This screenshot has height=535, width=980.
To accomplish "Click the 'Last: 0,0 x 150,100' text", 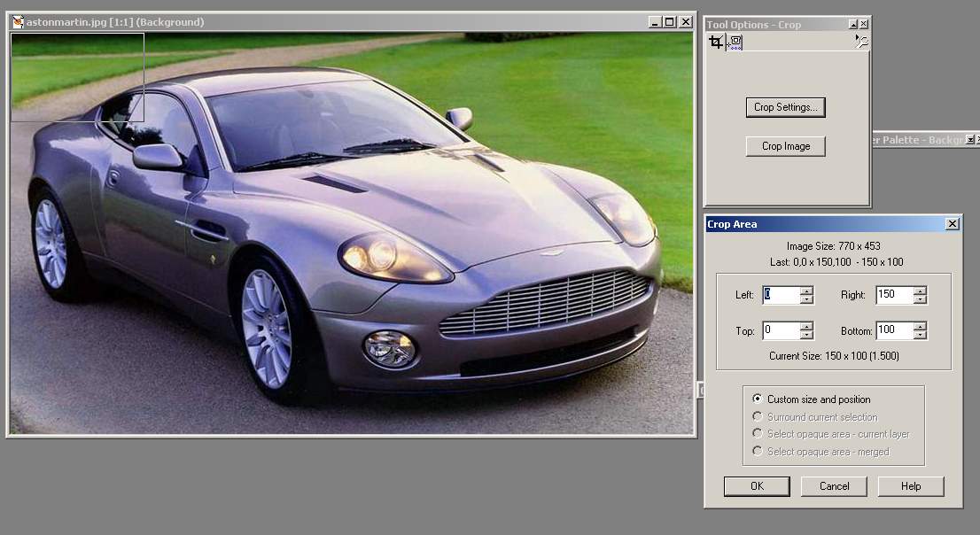I will (x=811, y=262).
